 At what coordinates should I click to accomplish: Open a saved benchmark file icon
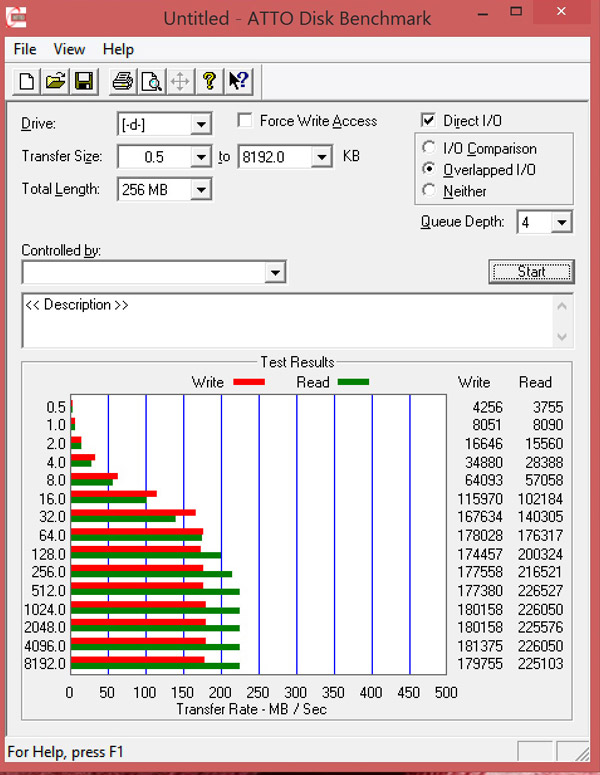(x=55, y=82)
